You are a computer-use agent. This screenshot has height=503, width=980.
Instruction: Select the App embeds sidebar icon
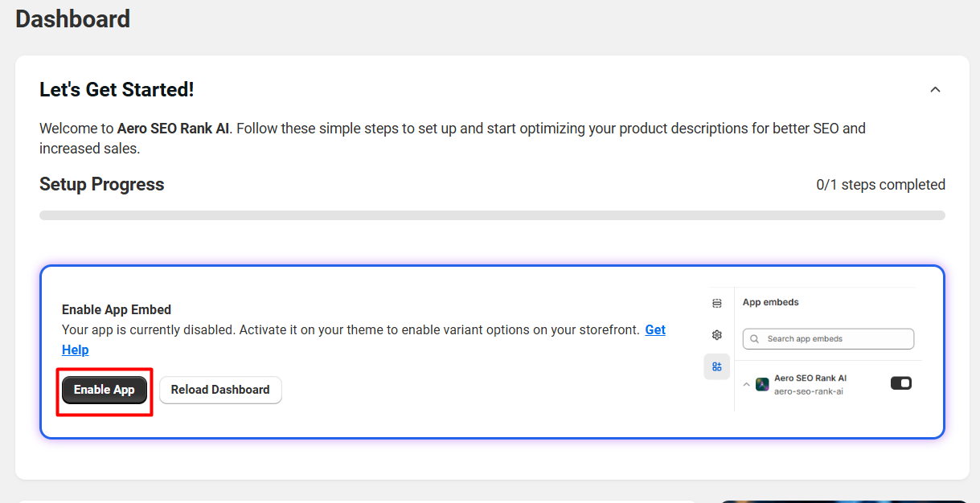coord(716,366)
